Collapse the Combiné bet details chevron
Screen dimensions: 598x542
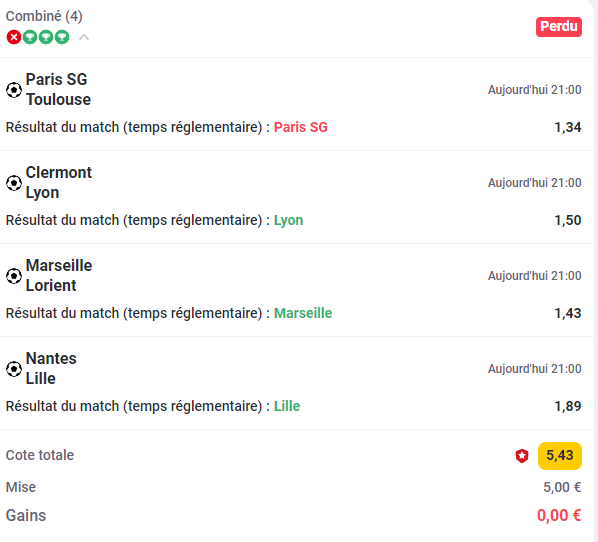tap(84, 37)
